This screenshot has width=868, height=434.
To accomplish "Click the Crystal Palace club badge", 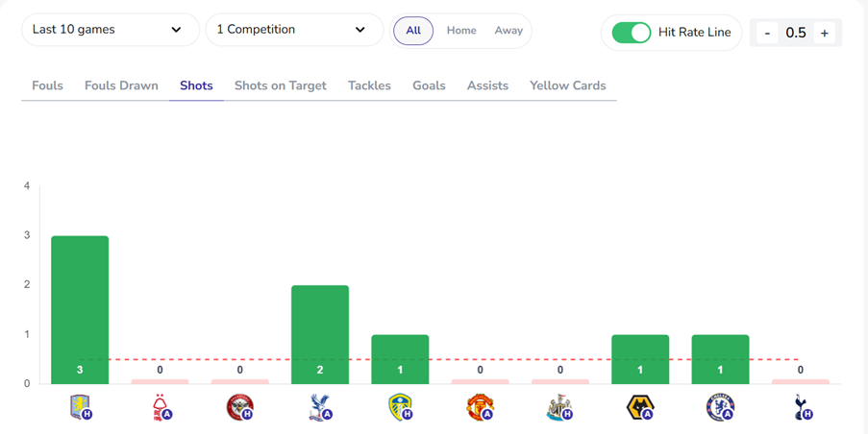I will (x=319, y=407).
